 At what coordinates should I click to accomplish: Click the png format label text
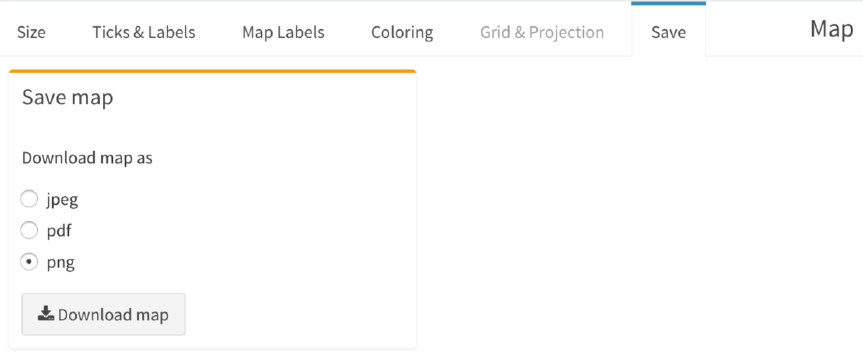61,263
